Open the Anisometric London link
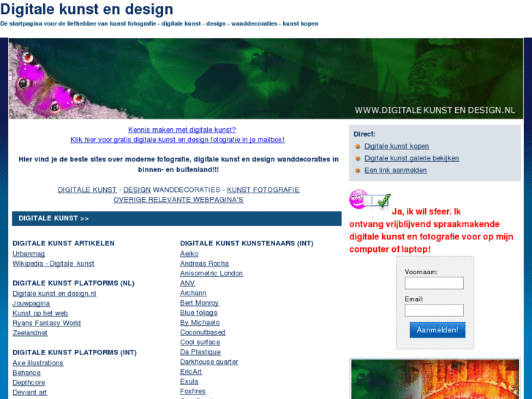Viewport: 532px width, 399px height. point(211,273)
